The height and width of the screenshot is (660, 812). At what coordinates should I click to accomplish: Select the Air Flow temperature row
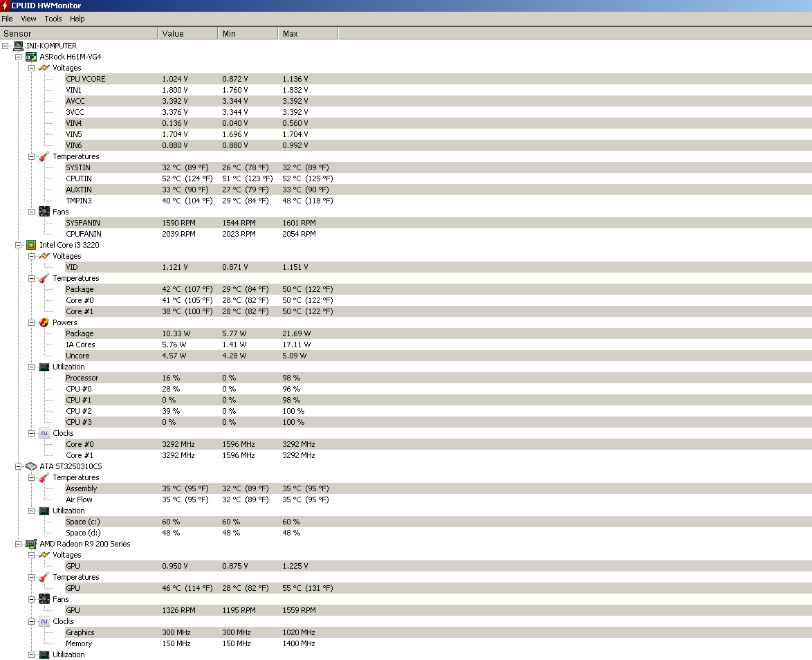point(439,500)
